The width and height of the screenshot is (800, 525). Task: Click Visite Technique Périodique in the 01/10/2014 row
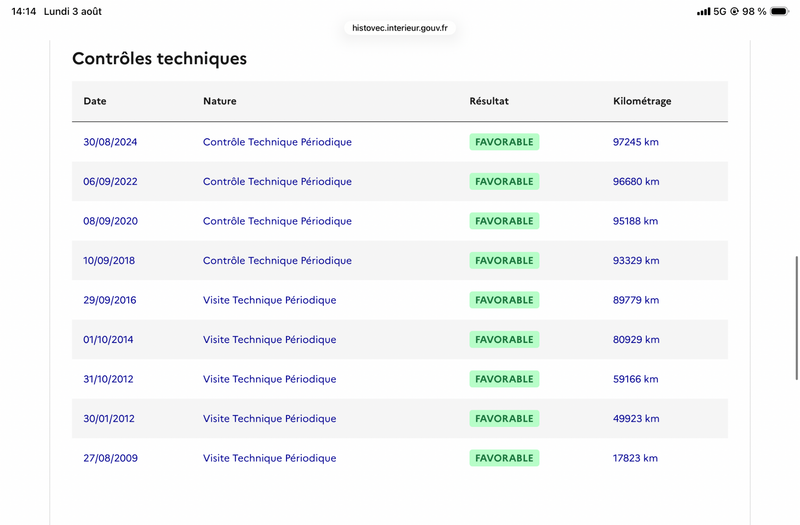pyautogui.click(x=269, y=339)
